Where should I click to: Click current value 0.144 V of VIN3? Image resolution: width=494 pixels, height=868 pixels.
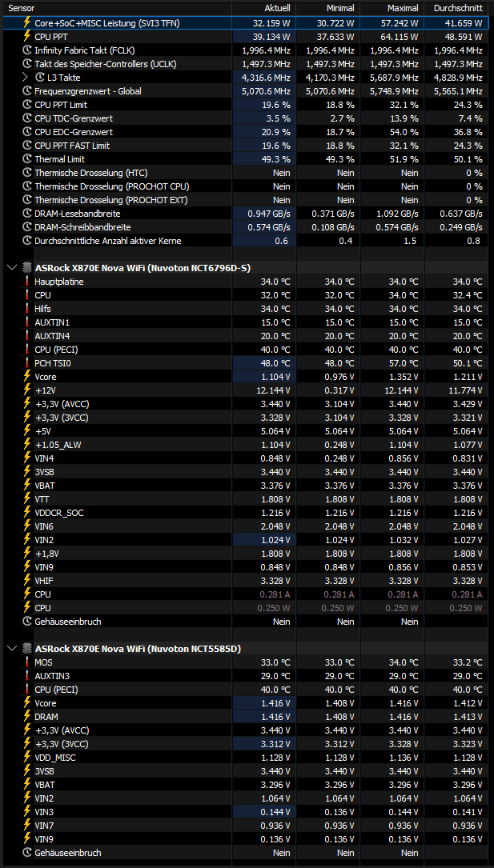pos(275,811)
